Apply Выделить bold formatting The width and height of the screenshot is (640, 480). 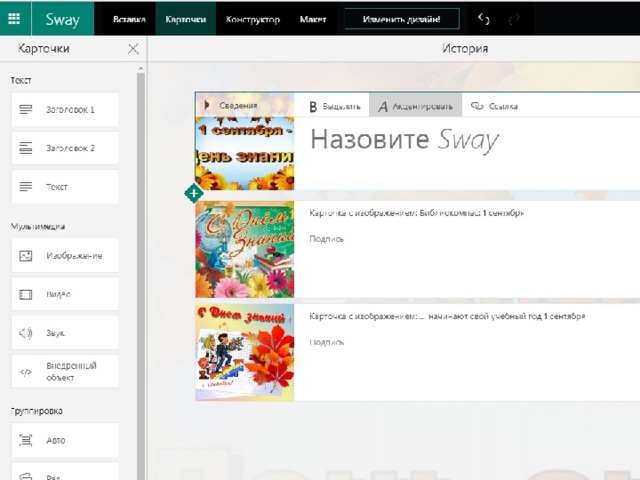pyautogui.click(x=335, y=106)
